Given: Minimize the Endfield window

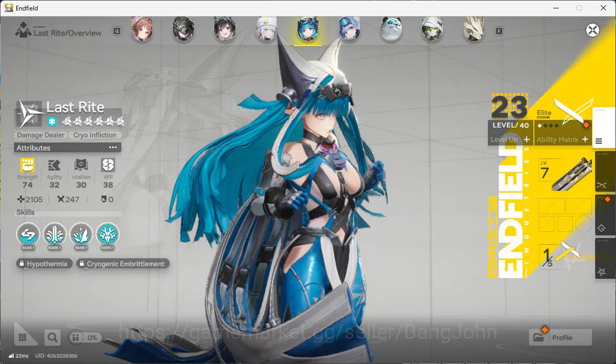Looking at the screenshot, I should click(x=555, y=8).
